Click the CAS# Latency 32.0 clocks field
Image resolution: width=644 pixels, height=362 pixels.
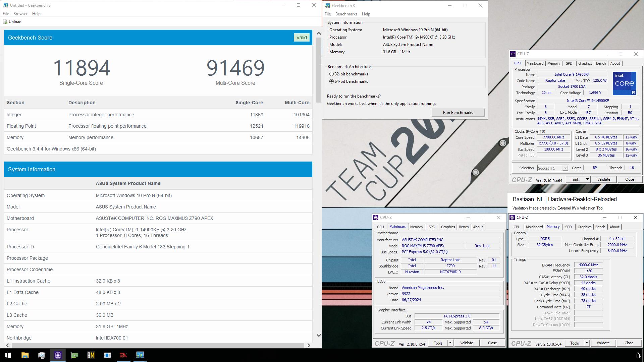click(588, 277)
